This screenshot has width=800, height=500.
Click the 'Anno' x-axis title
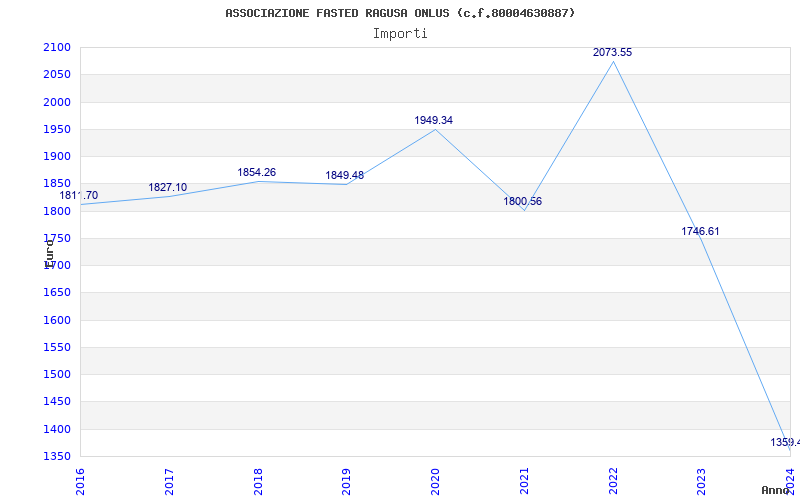(775, 490)
